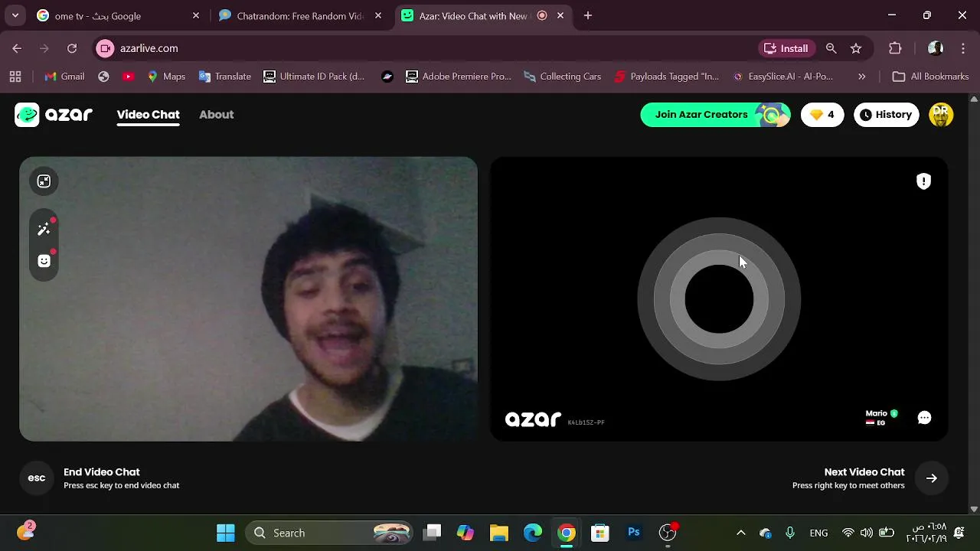The width and height of the screenshot is (980, 551).
Task: Open a new browser tab
Action: pos(587,15)
